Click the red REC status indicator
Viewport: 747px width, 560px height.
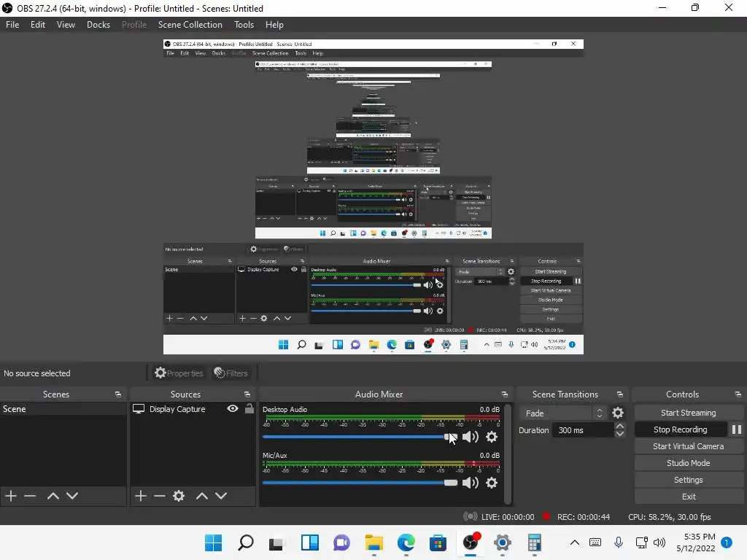[x=546, y=516]
